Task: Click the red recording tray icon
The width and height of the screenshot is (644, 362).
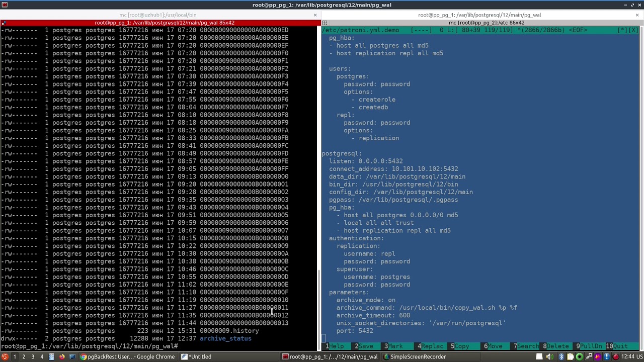Action: 615,357
